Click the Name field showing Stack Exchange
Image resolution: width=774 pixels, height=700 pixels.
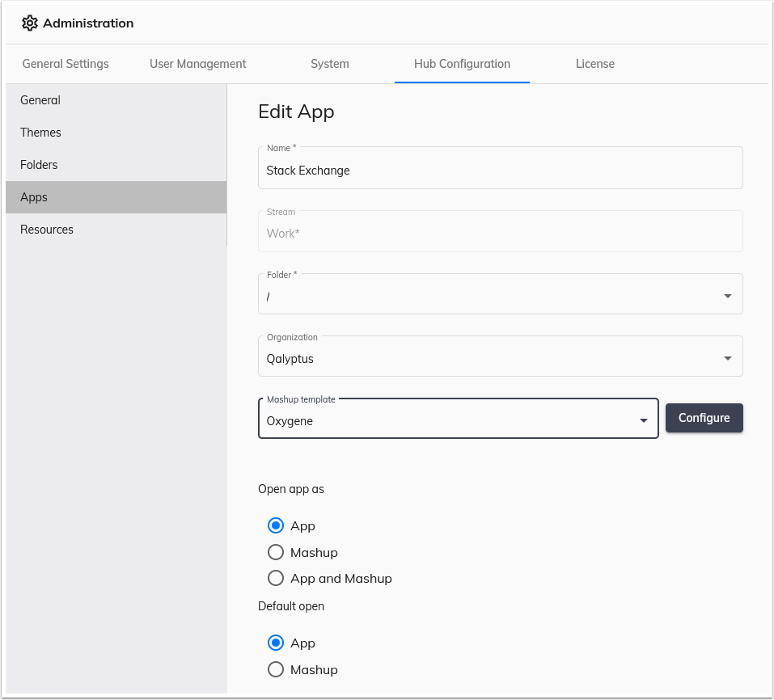tap(500, 170)
